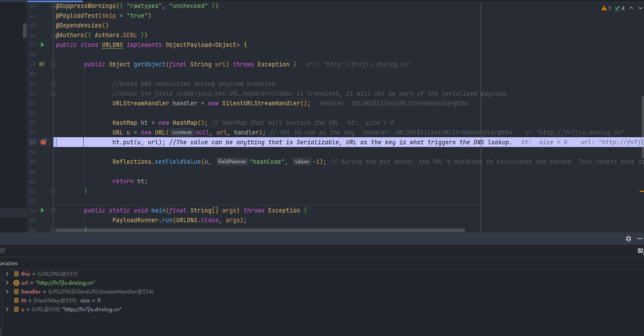The width and height of the screenshot is (644, 336).
Task: Click the yellow warning stripe mark on the editor's right edge
Action: pos(642,191)
